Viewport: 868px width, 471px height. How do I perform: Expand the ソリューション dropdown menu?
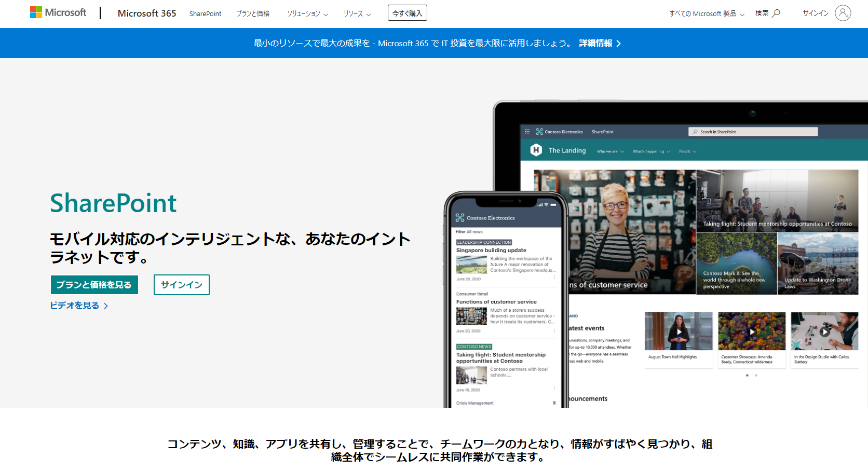coord(307,14)
